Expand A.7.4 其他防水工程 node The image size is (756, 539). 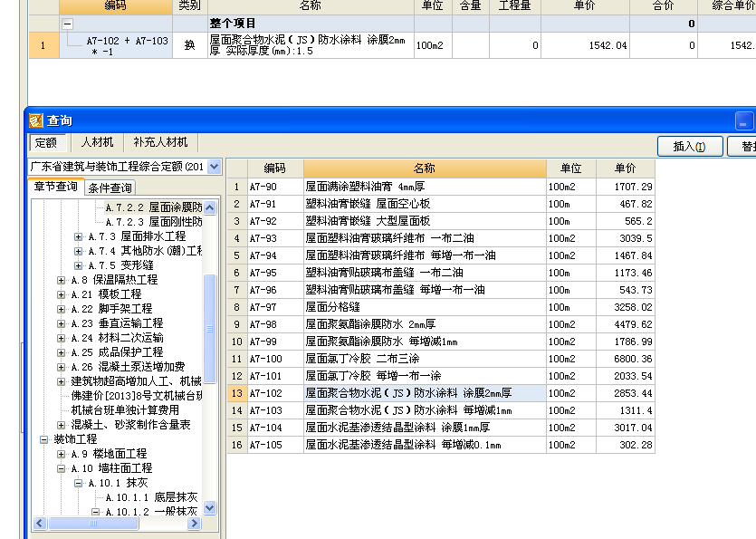pos(78,252)
